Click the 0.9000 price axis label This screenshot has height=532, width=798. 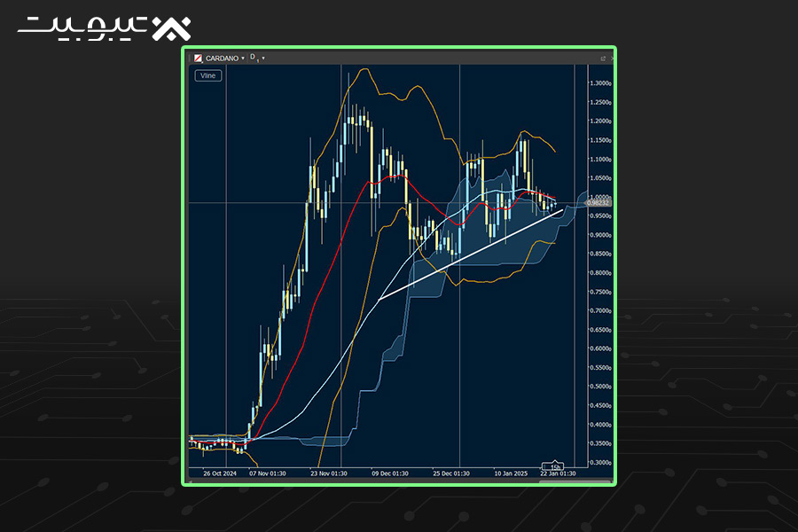600,235
